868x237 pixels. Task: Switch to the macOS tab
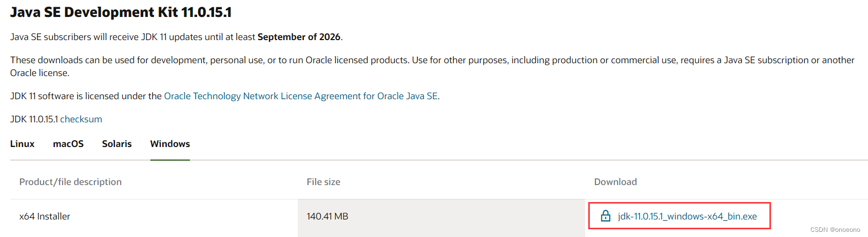pyautogui.click(x=68, y=144)
